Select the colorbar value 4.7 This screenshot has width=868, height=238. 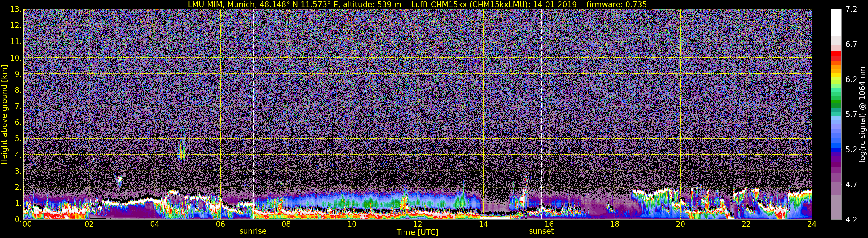[851, 185]
